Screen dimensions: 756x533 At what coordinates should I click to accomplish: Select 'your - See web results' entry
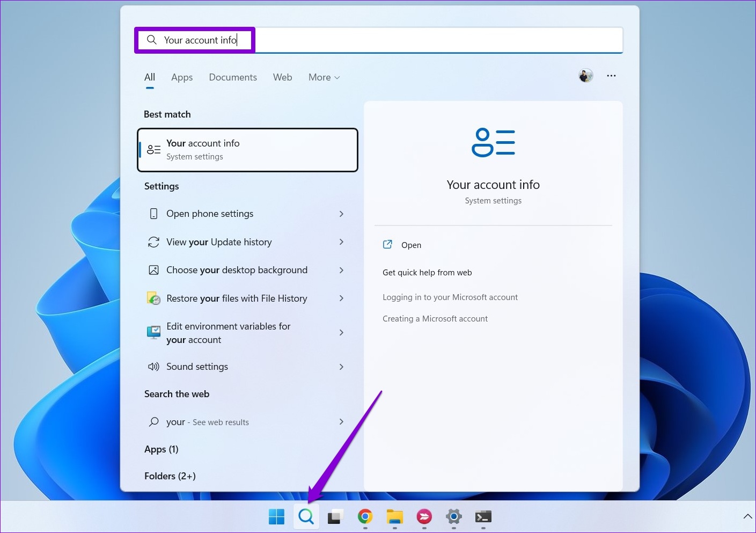[x=247, y=422]
